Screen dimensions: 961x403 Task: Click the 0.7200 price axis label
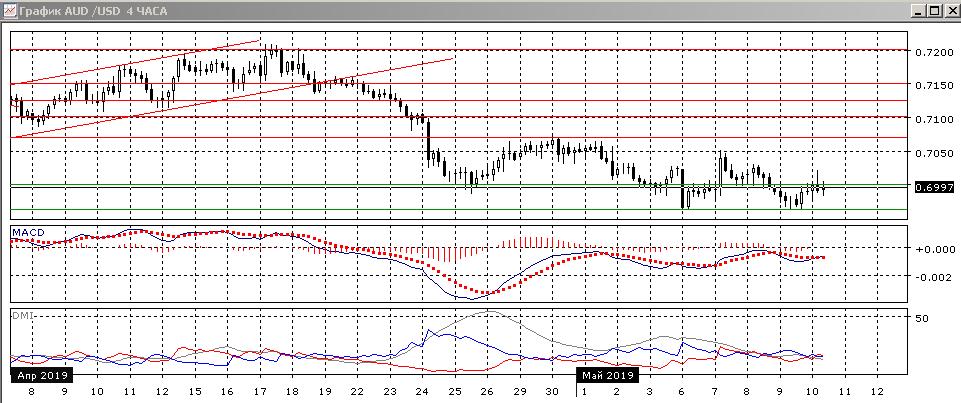[x=935, y=53]
